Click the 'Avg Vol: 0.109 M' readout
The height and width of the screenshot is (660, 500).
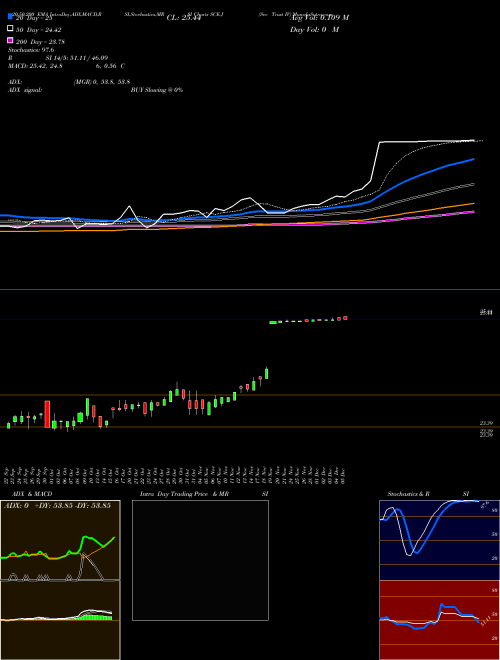coord(319,18)
